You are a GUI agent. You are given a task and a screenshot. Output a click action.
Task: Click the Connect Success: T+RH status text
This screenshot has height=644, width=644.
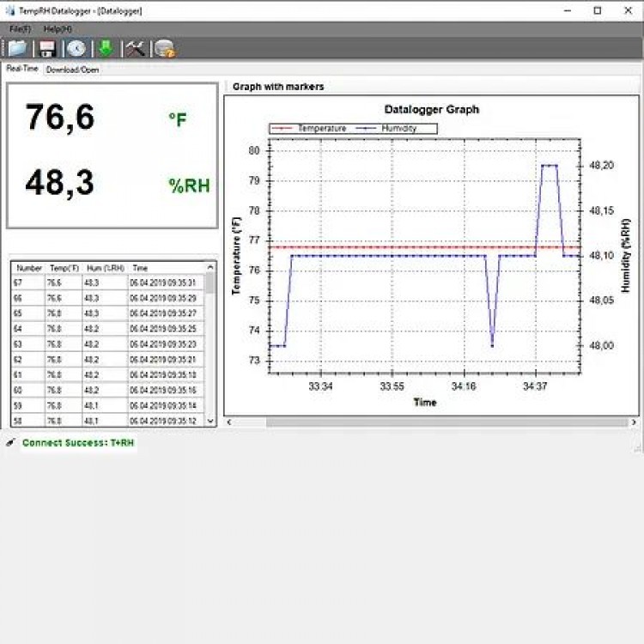point(78,443)
